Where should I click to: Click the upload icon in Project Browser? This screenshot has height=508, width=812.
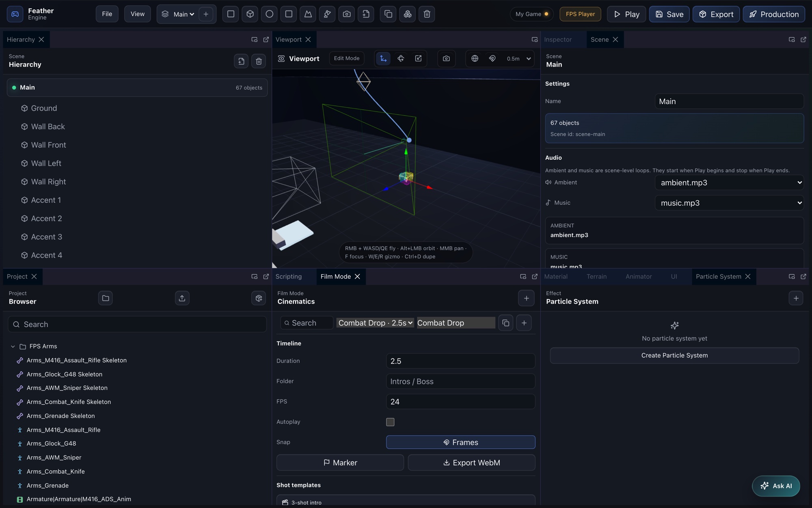pos(182,298)
